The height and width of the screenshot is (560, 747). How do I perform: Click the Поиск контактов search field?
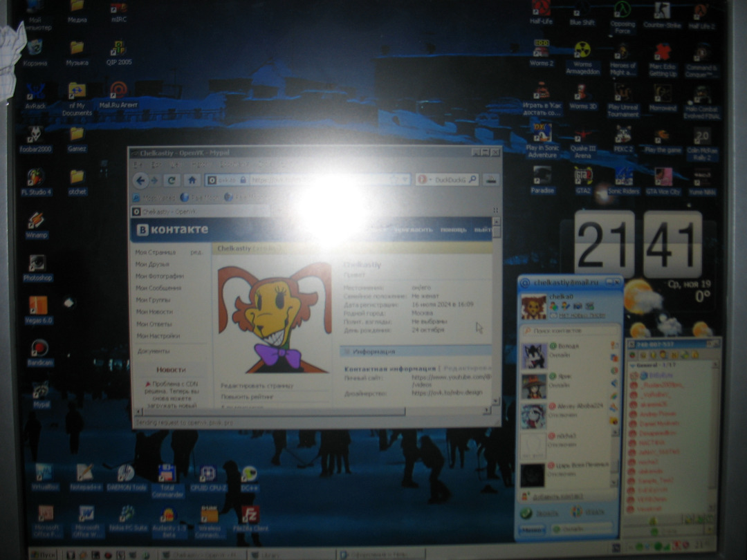tap(570, 330)
